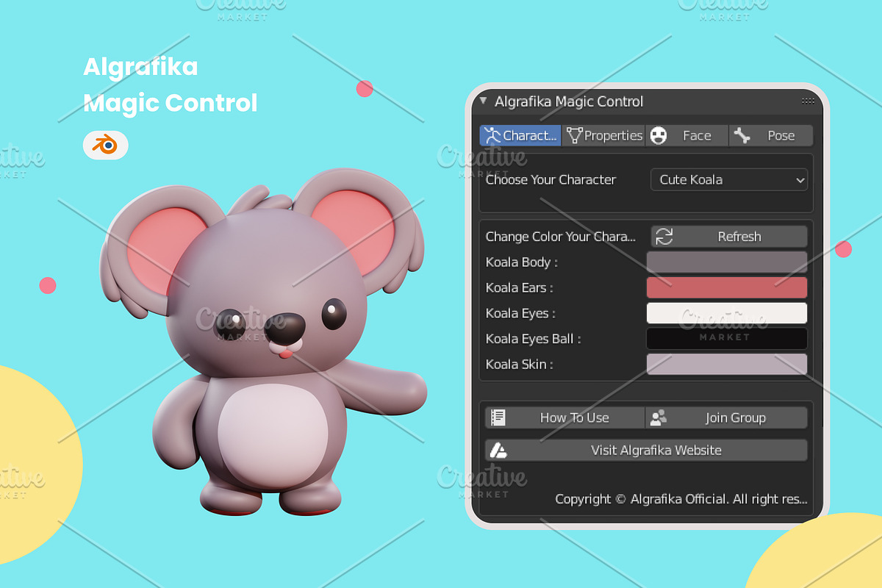Switch to the Character tab
This screenshot has width=882, height=588.
520,135
